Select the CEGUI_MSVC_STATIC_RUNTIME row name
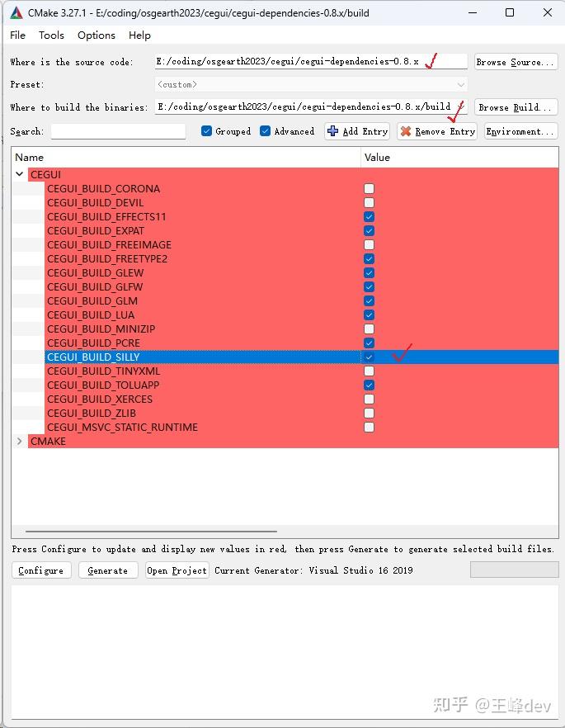 click(x=122, y=428)
